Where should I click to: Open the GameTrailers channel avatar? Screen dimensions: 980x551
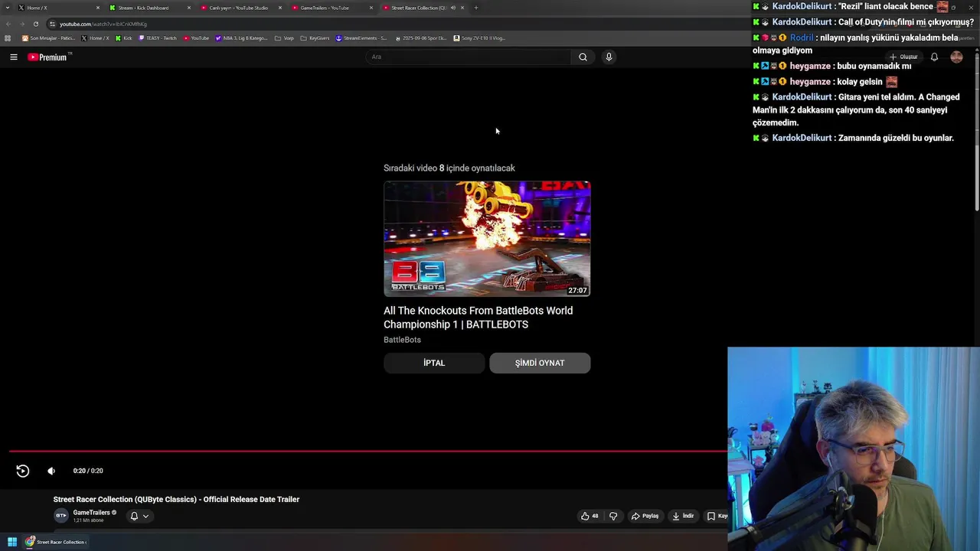[x=60, y=516]
